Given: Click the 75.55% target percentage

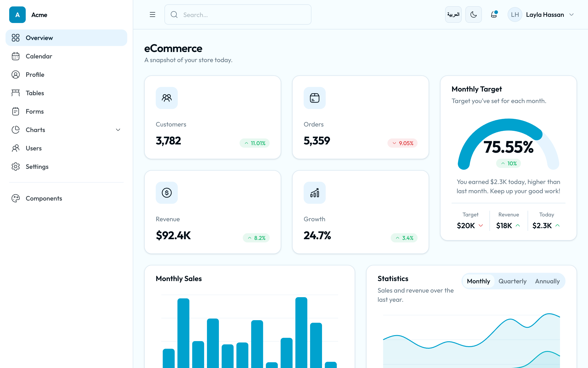Looking at the screenshot, I should pyautogui.click(x=509, y=147).
